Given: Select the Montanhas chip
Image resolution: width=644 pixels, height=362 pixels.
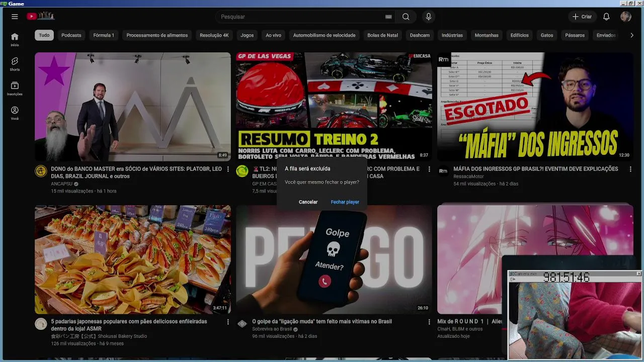Looking at the screenshot, I should (x=487, y=35).
